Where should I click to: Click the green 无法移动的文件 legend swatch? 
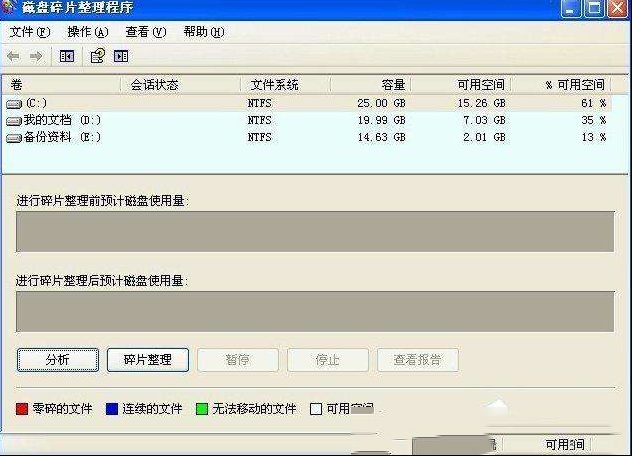coord(202,409)
